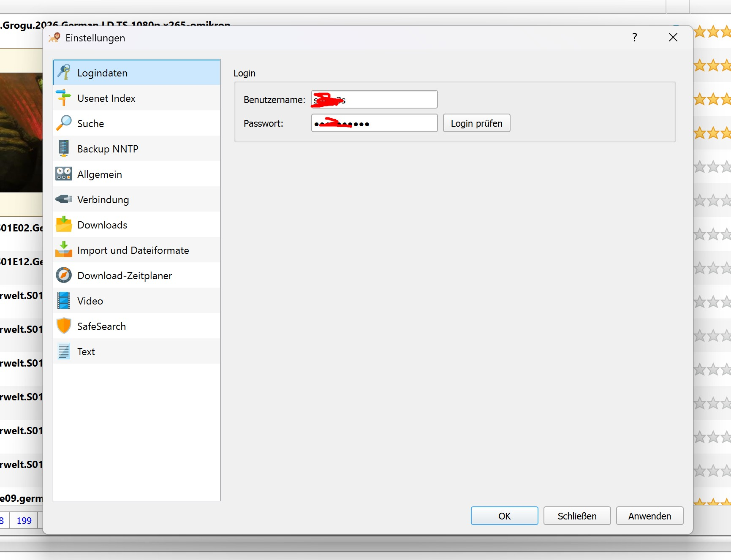Select the Allgemein settings icon
731x560 pixels.
click(64, 174)
